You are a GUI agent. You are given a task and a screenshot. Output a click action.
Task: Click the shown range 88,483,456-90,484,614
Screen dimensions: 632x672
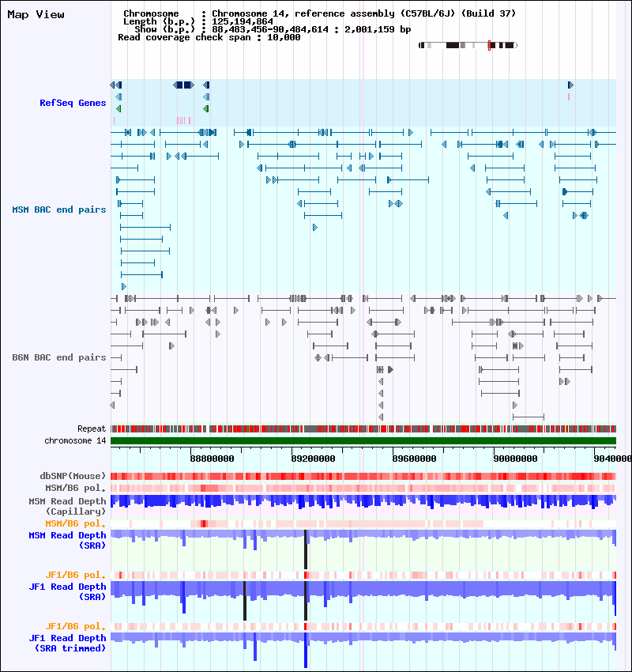point(270,29)
